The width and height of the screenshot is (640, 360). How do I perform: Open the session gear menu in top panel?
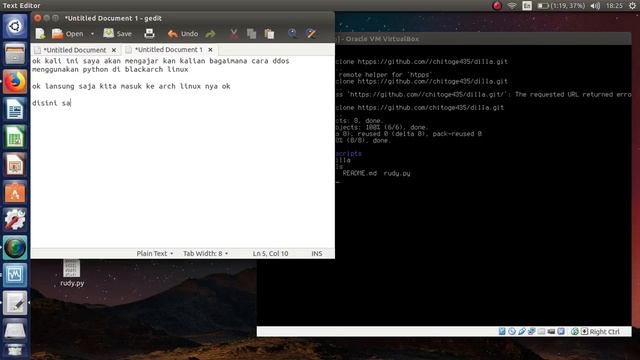632,6
